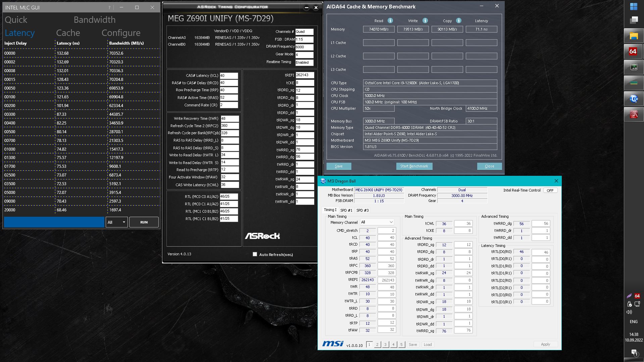The height and width of the screenshot is (362, 644).
Task: Open the volume control tray icon
Action: (x=629, y=312)
